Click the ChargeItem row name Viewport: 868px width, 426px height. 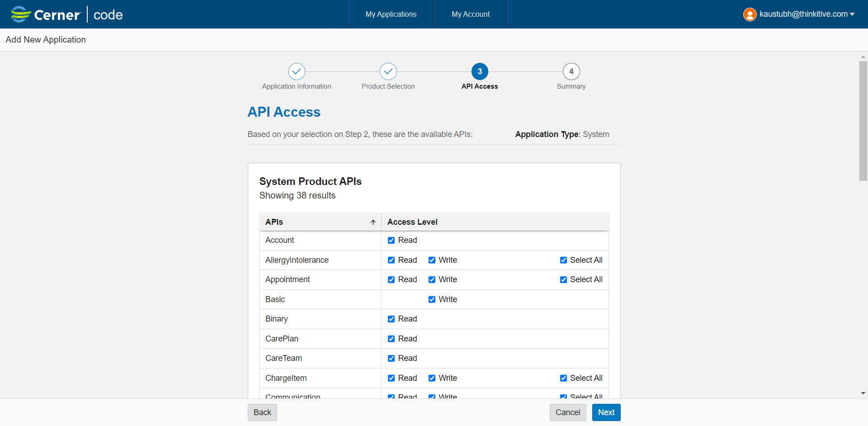286,378
